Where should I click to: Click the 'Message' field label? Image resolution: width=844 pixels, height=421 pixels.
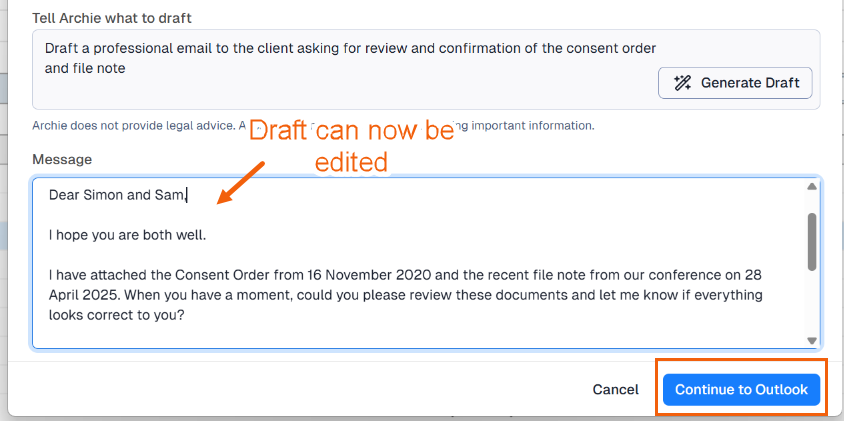(62, 159)
